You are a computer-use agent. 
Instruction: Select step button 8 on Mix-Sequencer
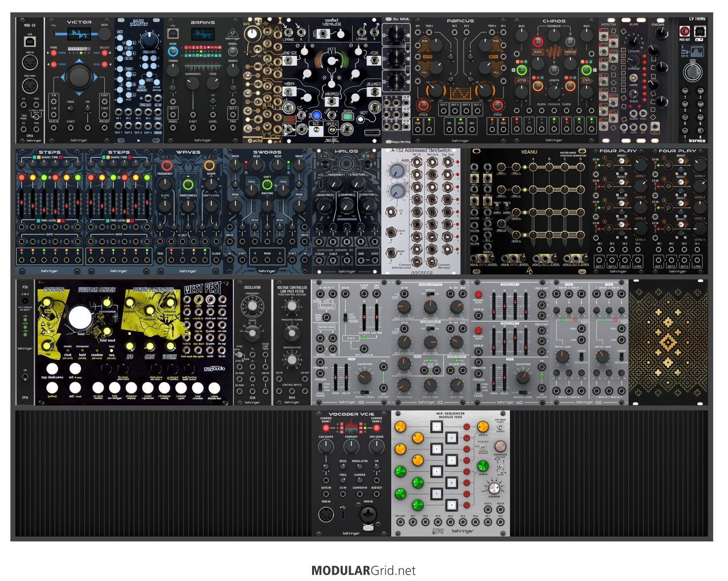click(x=451, y=505)
